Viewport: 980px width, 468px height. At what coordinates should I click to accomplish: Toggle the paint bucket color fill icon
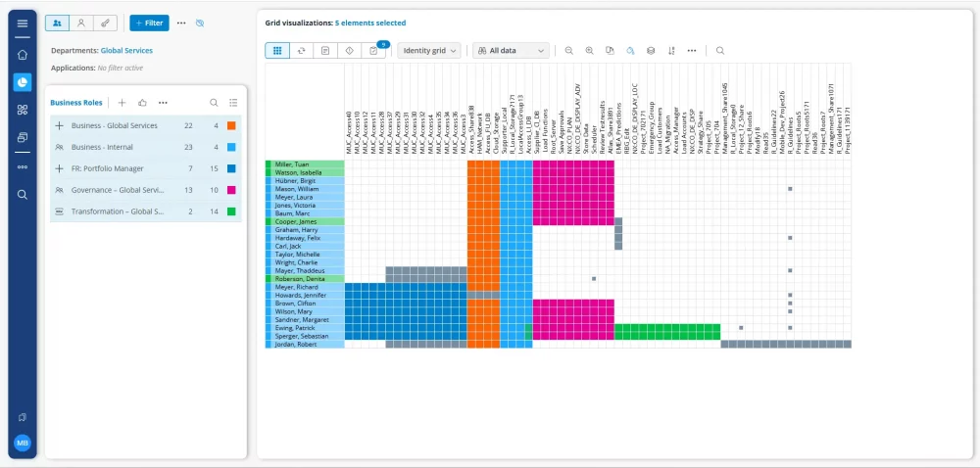[x=630, y=50]
